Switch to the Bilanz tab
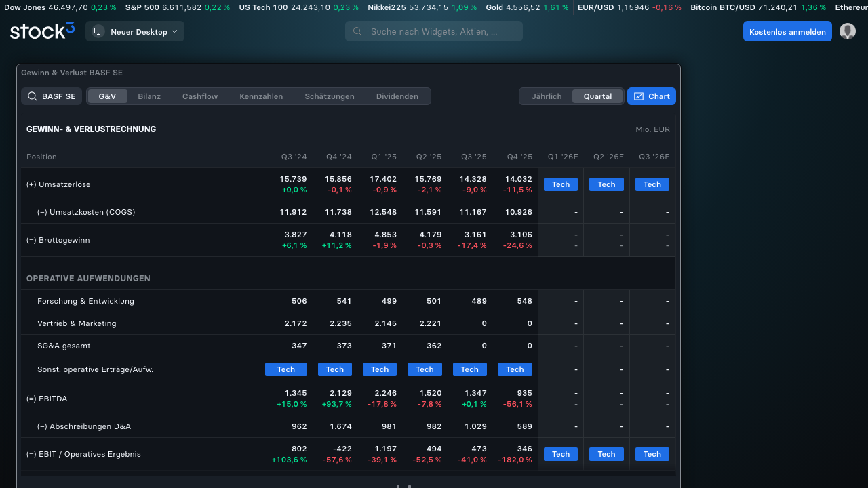The image size is (868, 488). 149,96
